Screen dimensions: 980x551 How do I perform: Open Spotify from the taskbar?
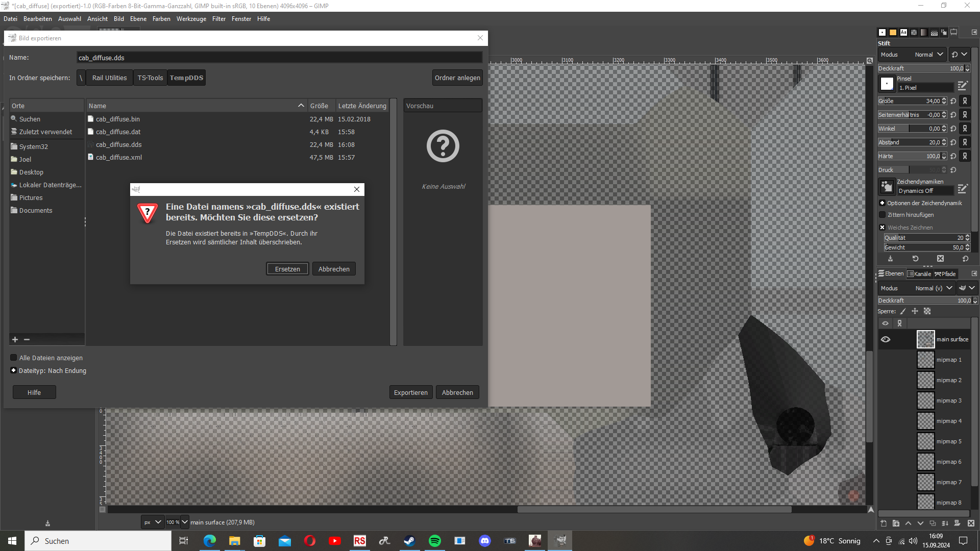pyautogui.click(x=435, y=541)
